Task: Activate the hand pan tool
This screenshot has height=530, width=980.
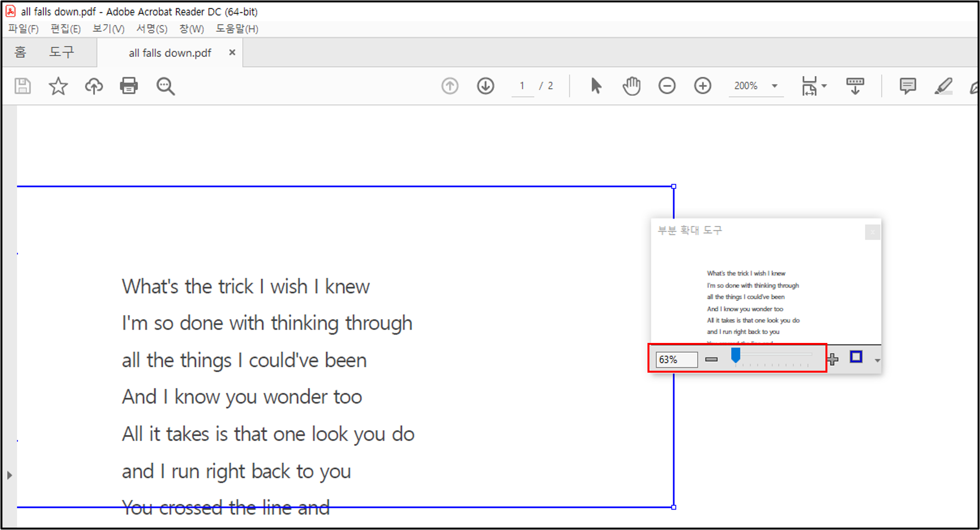Action: click(x=631, y=86)
